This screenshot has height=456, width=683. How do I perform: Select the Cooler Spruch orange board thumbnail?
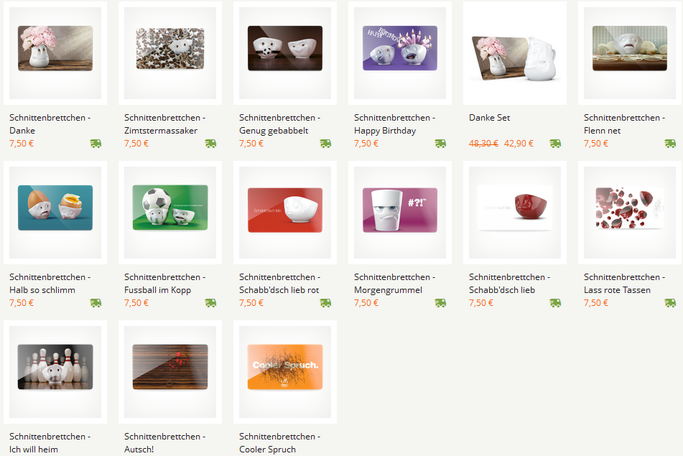285,367
